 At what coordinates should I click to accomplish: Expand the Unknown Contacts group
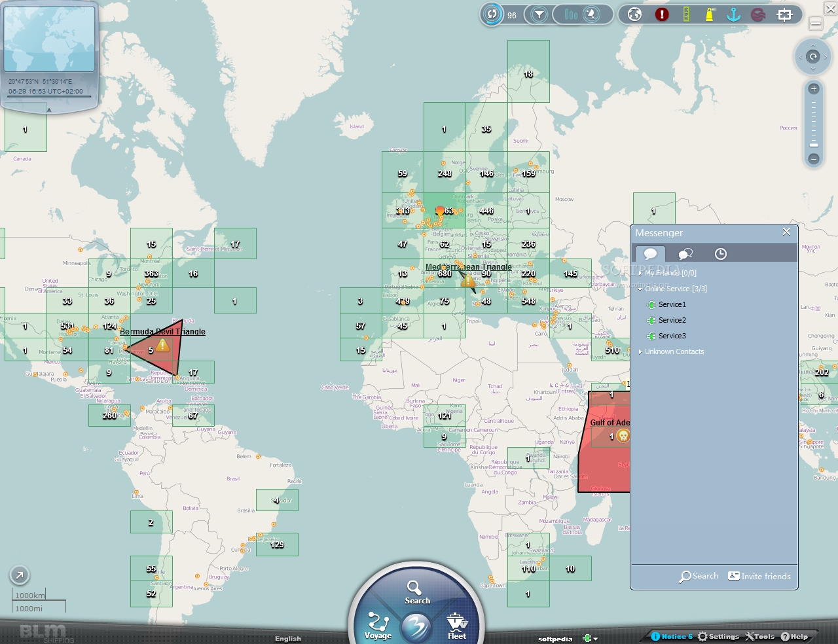[640, 351]
